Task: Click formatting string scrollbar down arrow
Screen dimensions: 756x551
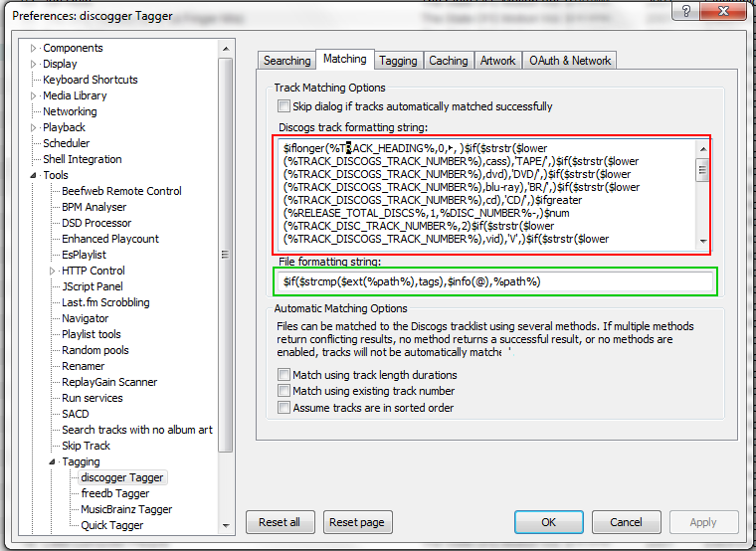Action: 702,242
